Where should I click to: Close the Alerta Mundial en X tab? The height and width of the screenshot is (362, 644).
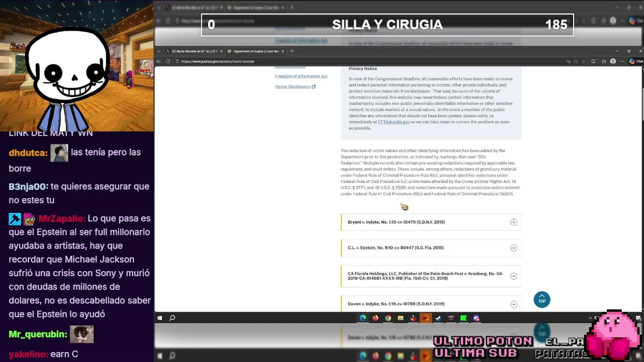[221, 51]
